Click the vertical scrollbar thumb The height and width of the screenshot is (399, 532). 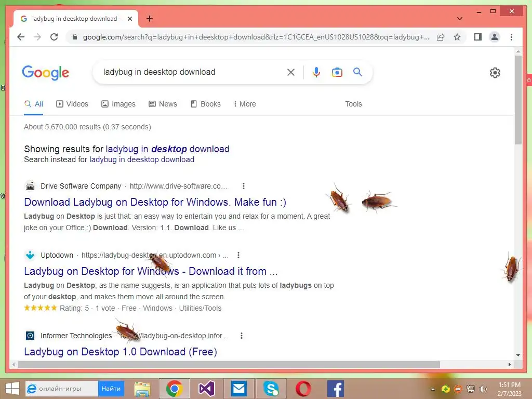[x=518, y=100]
